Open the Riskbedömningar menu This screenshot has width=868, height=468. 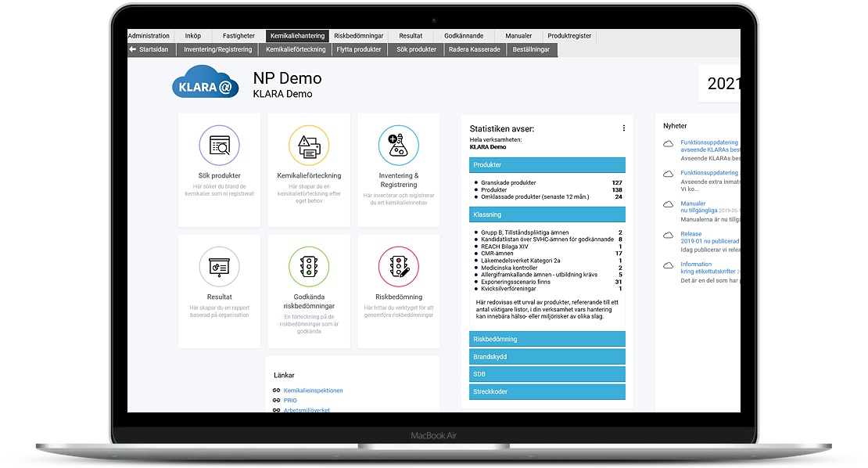tap(359, 36)
